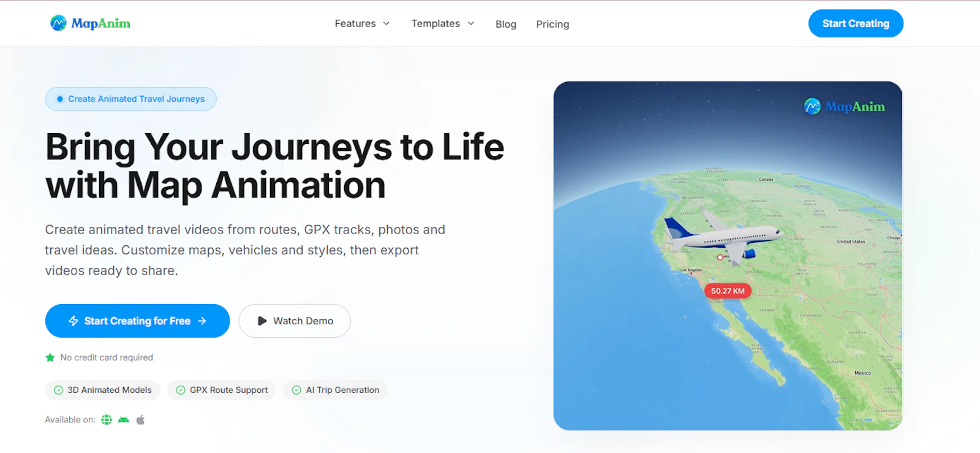This screenshot has height=453, width=980.
Task: Open the Pricing page
Action: click(552, 24)
